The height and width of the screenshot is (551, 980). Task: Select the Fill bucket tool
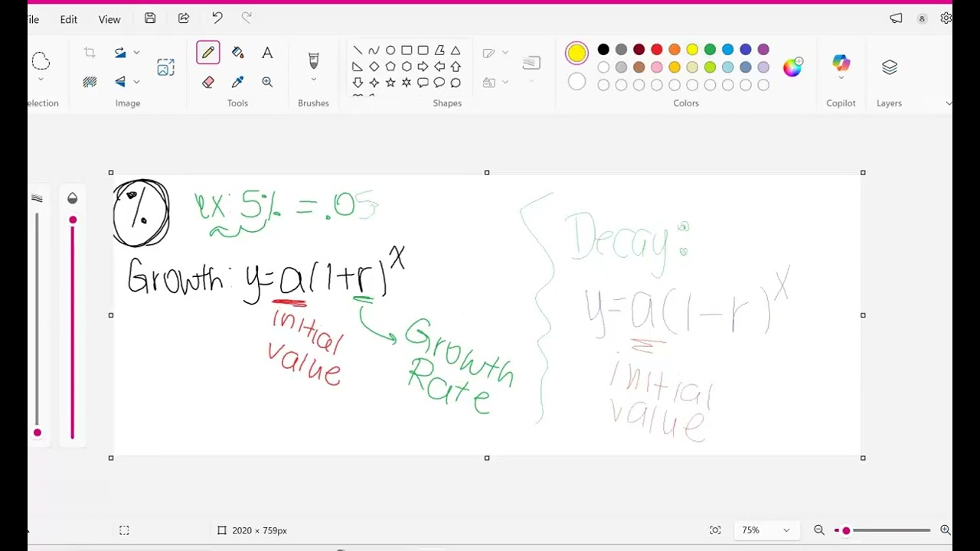tap(237, 53)
